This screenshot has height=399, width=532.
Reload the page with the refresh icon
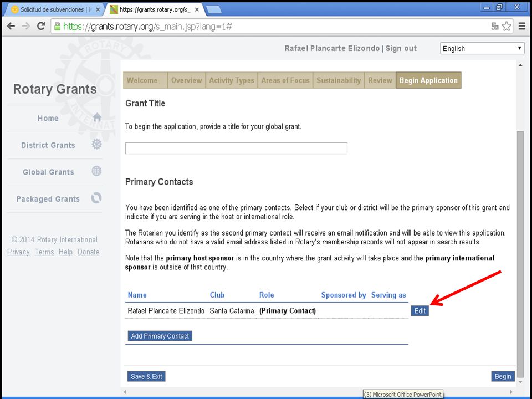pyautogui.click(x=41, y=26)
